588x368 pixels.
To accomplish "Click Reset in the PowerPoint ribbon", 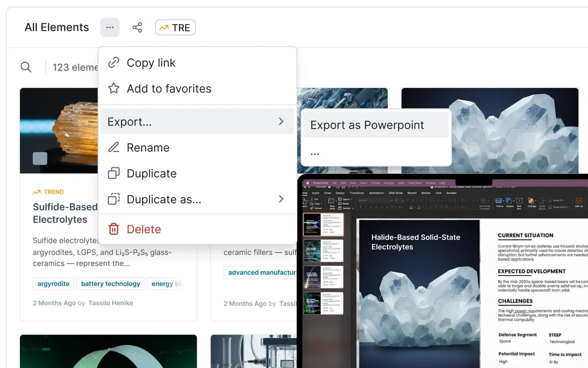I will (343, 204).
